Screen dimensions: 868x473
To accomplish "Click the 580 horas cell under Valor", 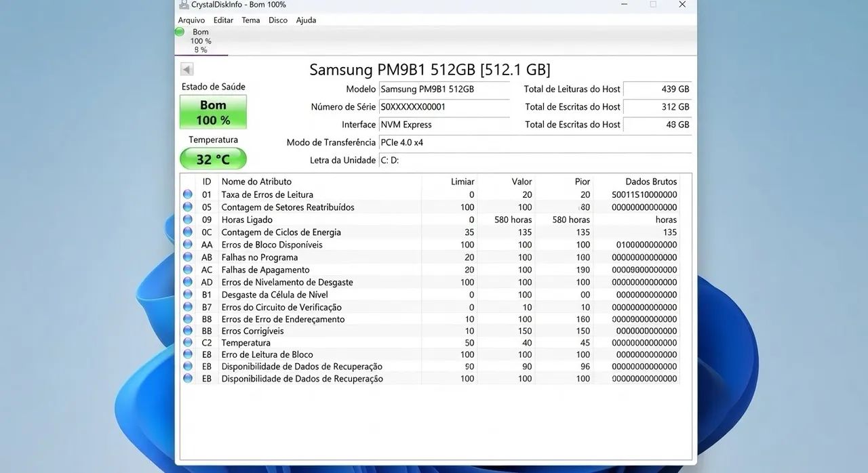I will pyautogui.click(x=513, y=220).
